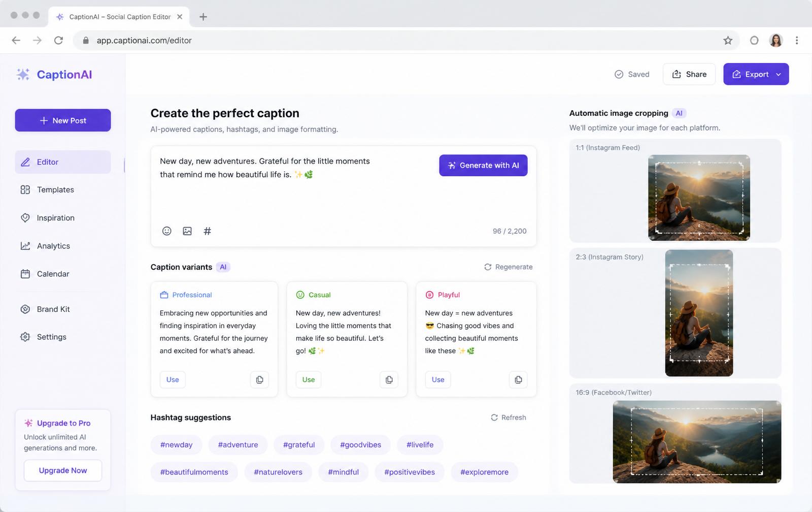The width and height of the screenshot is (812, 512).
Task: Add the #exploremore hashtag
Action: click(484, 472)
